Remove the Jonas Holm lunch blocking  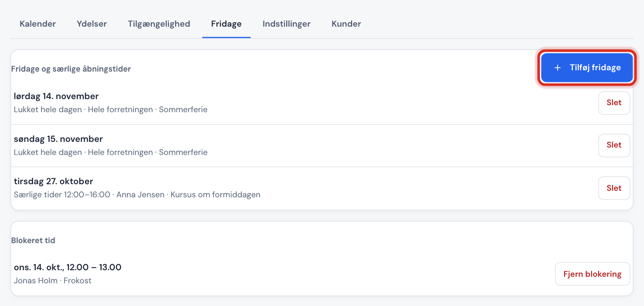593,274
